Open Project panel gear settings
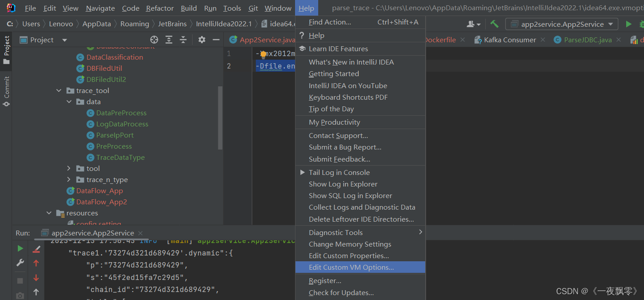644x300 pixels. 202,40
